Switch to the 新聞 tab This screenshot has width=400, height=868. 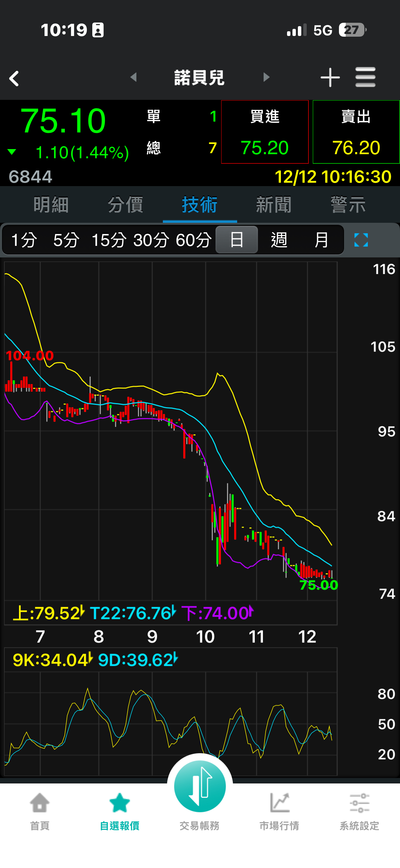(273, 205)
